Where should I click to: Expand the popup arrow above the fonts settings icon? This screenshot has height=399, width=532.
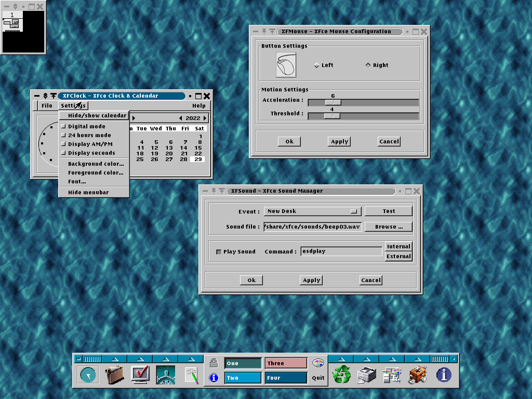(392, 358)
